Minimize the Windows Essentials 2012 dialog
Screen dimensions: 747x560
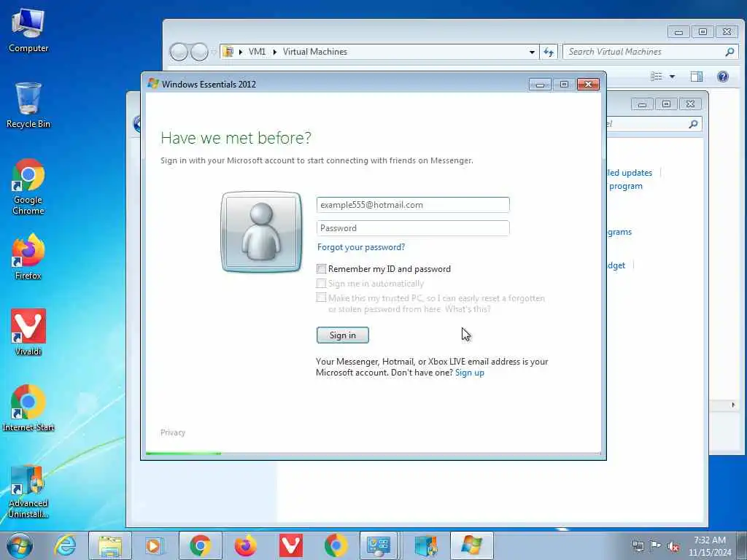(x=540, y=85)
